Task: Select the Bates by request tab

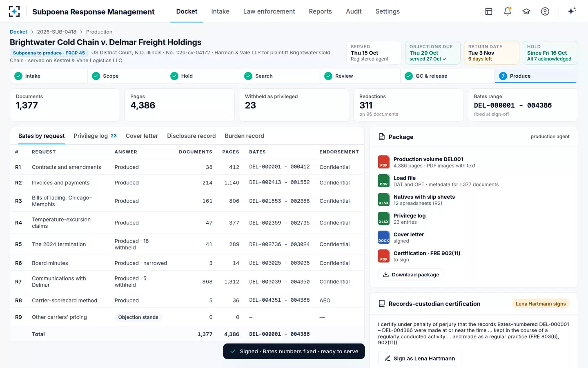Action: pyautogui.click(x=42, y=136)
